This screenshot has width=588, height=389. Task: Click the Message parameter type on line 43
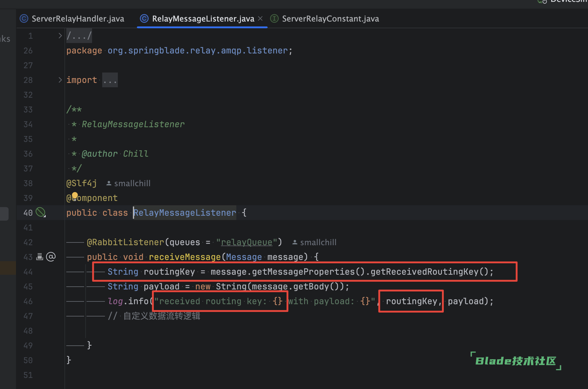point(244,257)
